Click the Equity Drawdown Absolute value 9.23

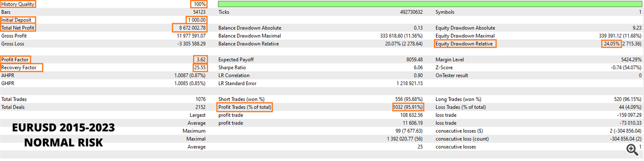pyautogui.click(x=637, y=28)
